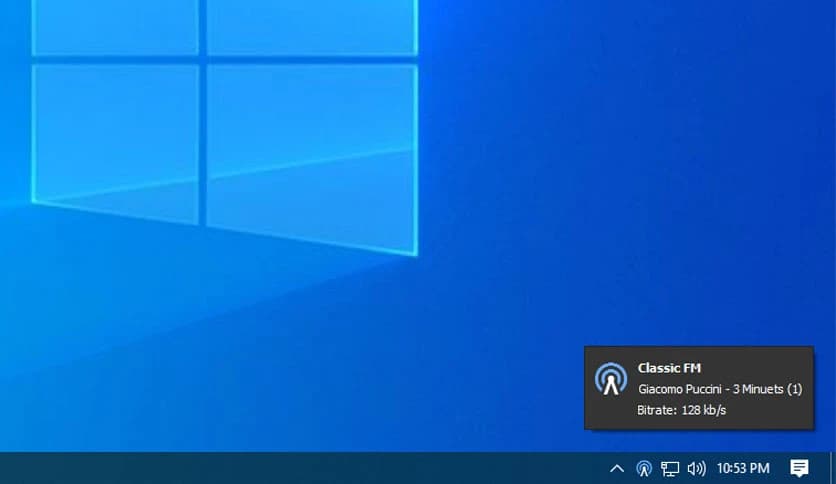The width and height of the screenshot is (836, 484).
Task: Click "Giacomo Puccini - 3 Minuets (1)" track text
Action: click(720, 389)
